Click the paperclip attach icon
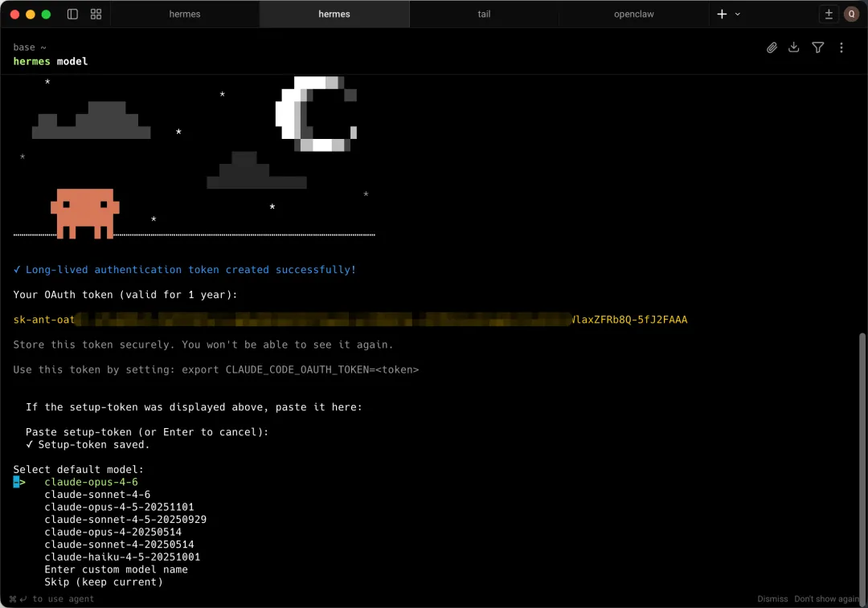The image size is (868, 608). point(772,47)
